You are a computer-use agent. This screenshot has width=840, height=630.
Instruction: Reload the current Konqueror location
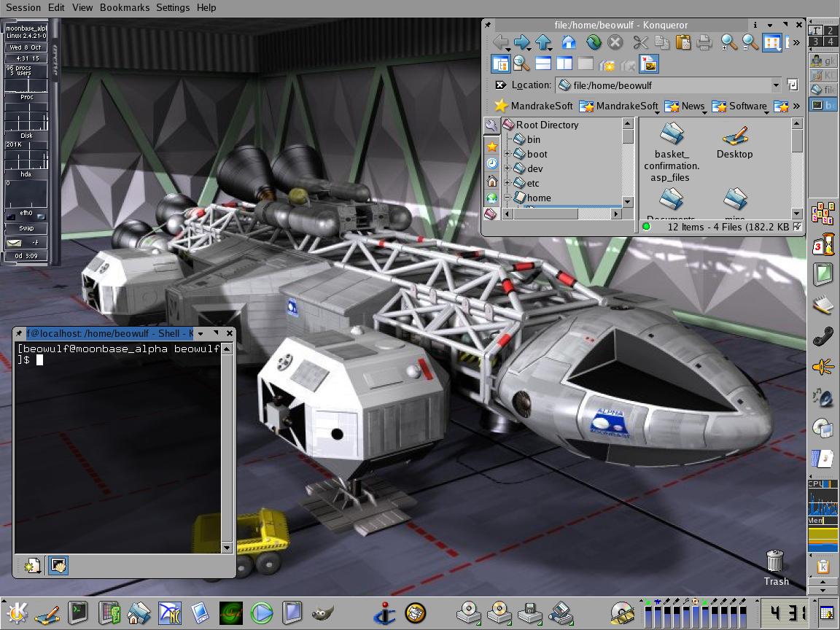point(594,42)
